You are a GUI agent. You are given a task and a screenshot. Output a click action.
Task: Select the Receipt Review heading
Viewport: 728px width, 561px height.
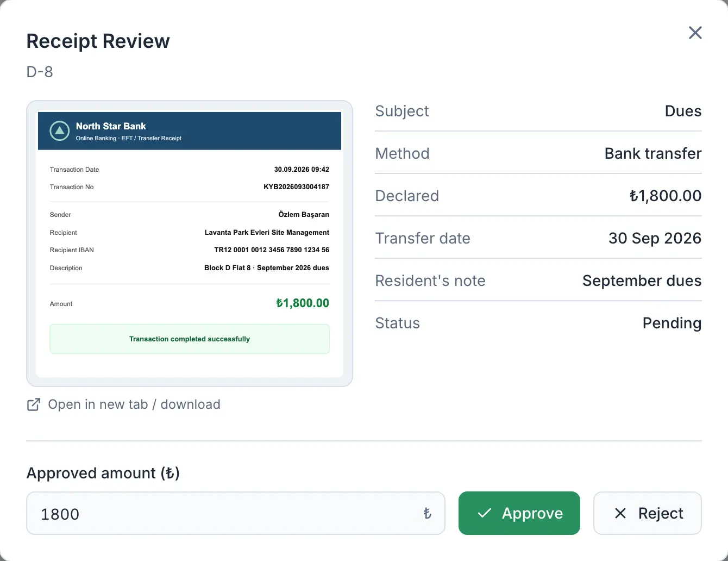pyautogui.click(x=98, y=41)
